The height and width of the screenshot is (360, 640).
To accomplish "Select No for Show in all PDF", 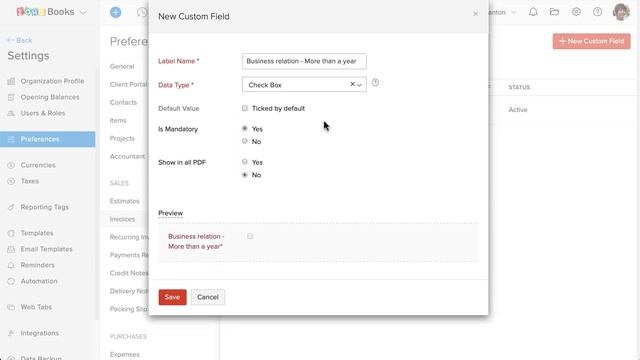I will point(244,175).
